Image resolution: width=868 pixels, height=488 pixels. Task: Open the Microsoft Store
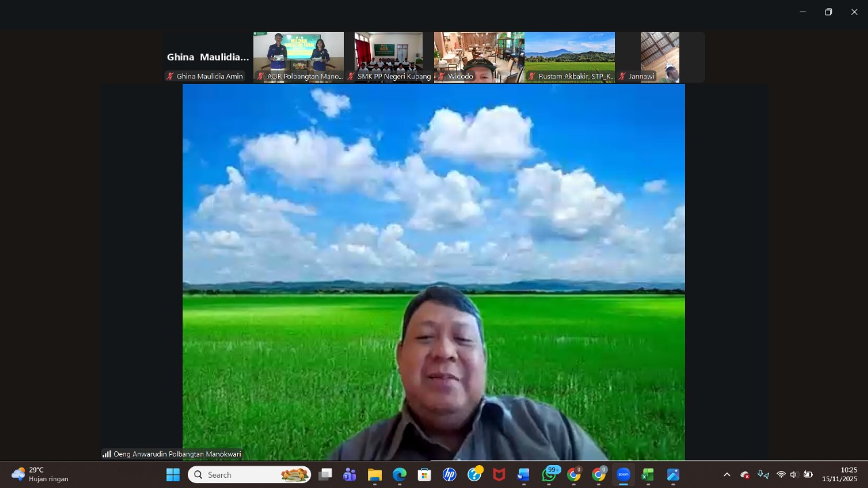(x=425, y=475)
